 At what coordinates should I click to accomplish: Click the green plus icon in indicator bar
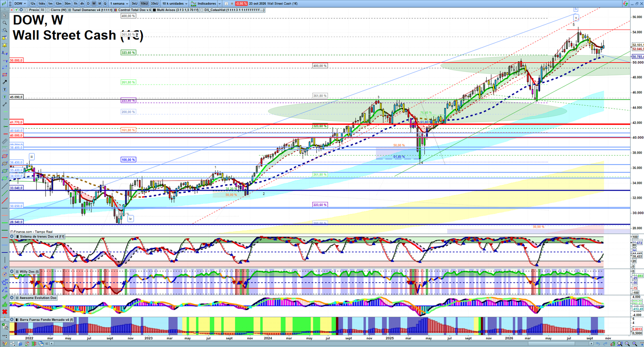(17, 10)
